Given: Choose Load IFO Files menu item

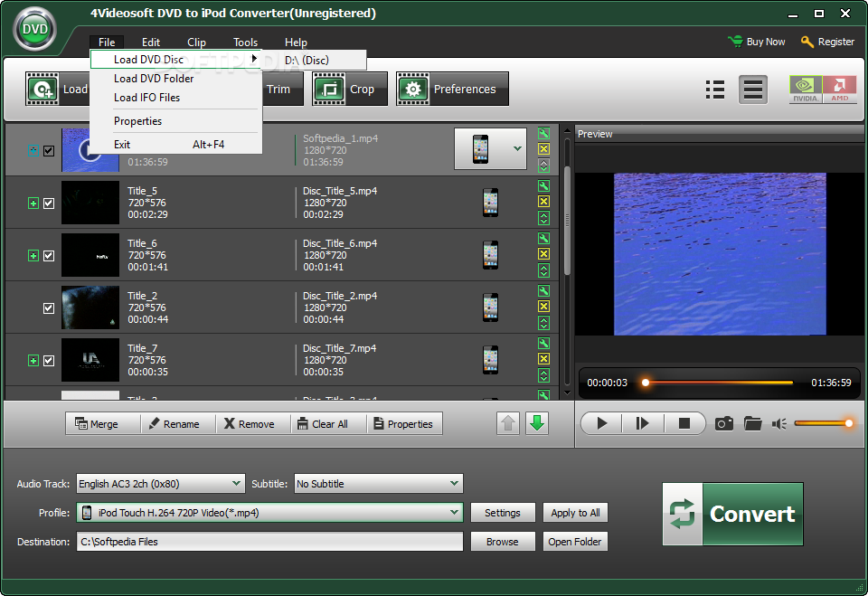Looking at the screenshot, I should [176, 98].
